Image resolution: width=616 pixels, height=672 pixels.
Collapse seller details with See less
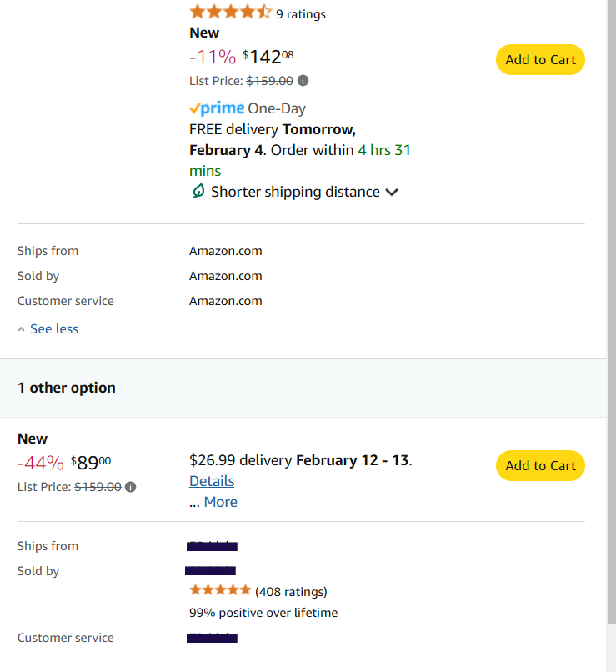54,328
